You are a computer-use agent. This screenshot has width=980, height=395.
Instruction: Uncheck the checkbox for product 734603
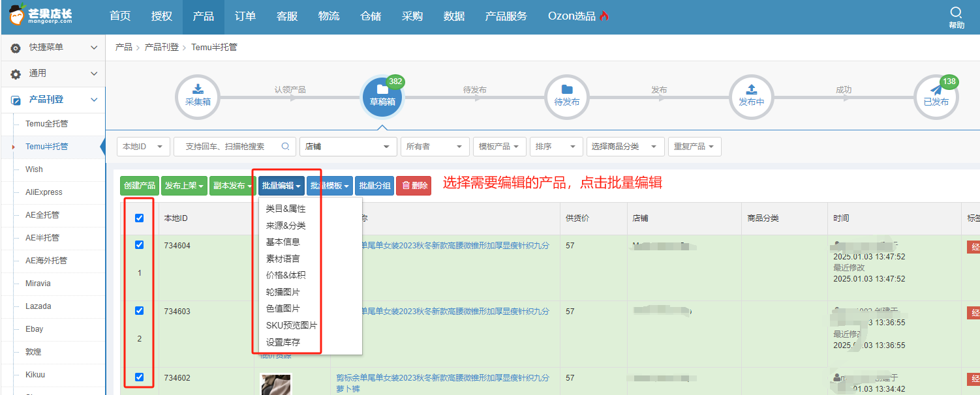click(x=139, y=311)
